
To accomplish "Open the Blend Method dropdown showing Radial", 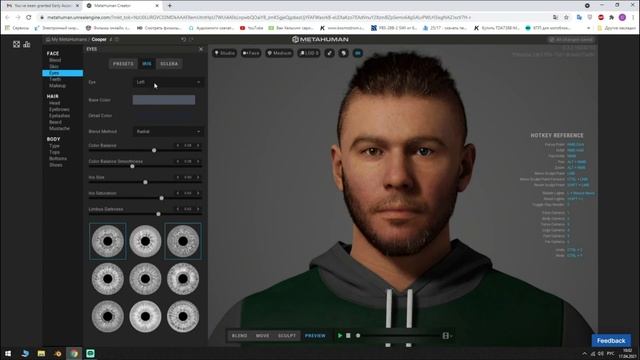I will (x=168, y=131).
